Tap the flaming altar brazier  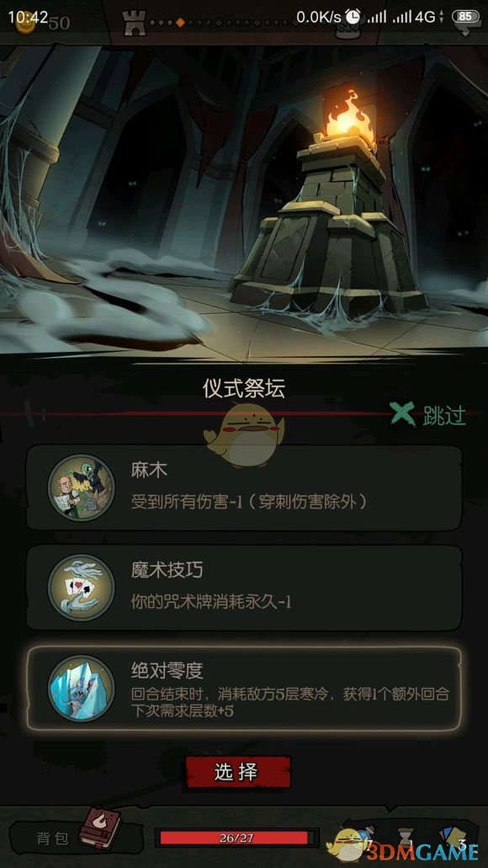point(350,119)
